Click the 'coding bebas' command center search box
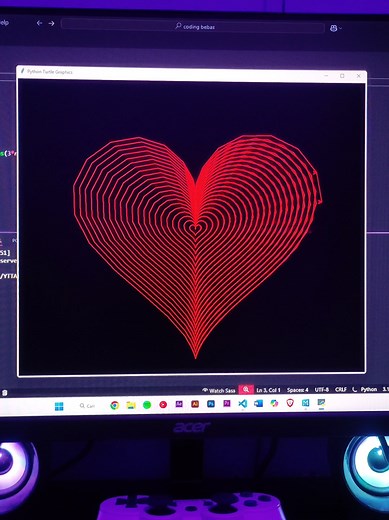The image size is (389, 520). [x=193, y=26]
